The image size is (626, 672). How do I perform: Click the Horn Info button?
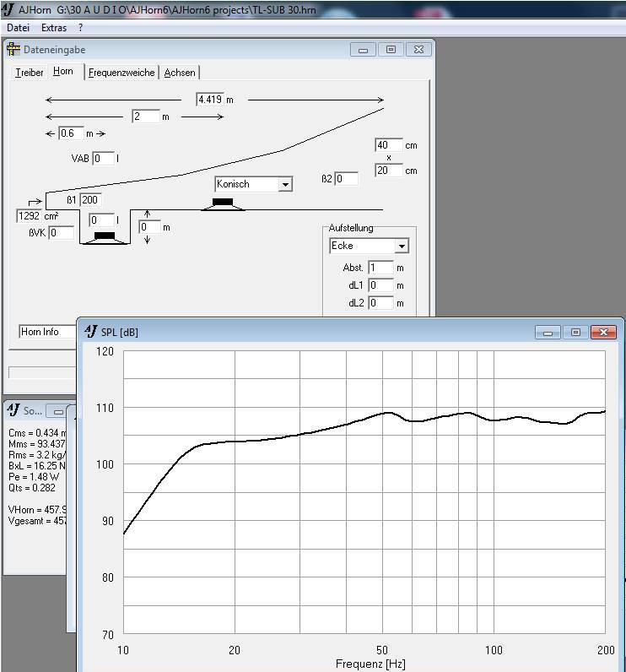47,331
